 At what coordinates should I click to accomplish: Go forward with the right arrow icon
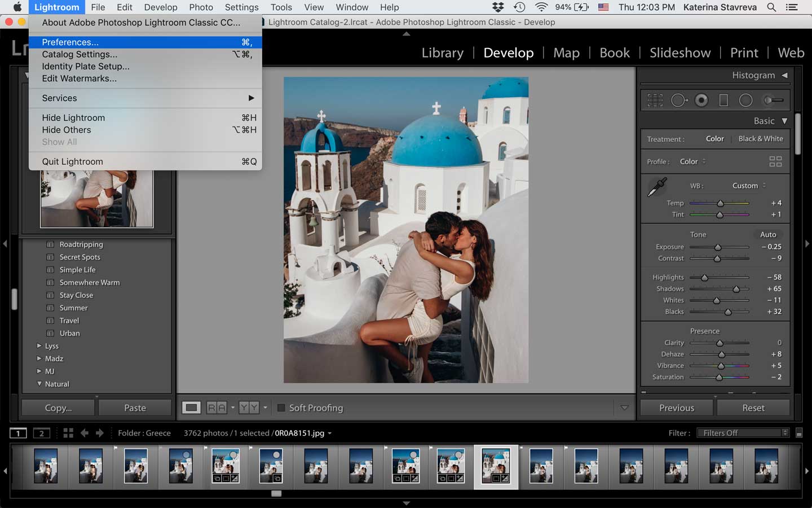[100, 433]
